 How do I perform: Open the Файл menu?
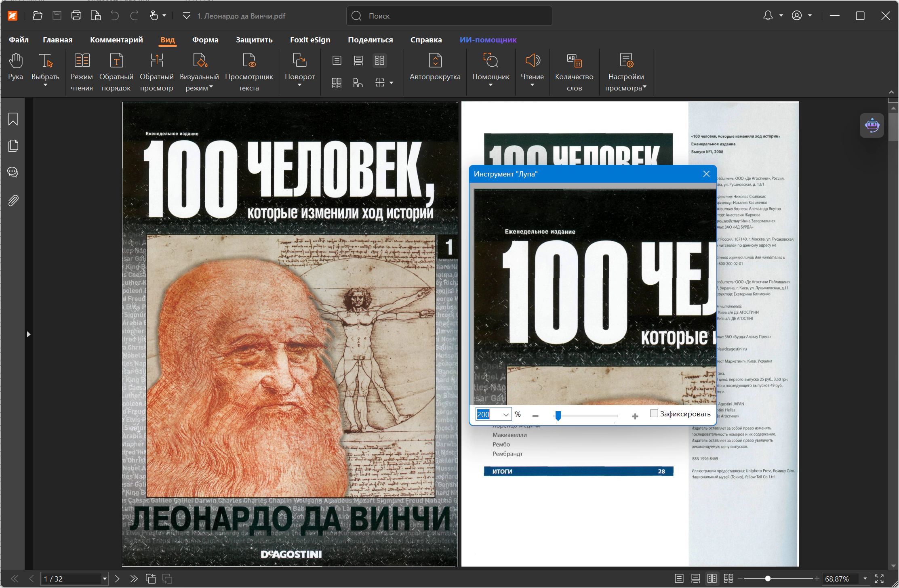point(19,40)
